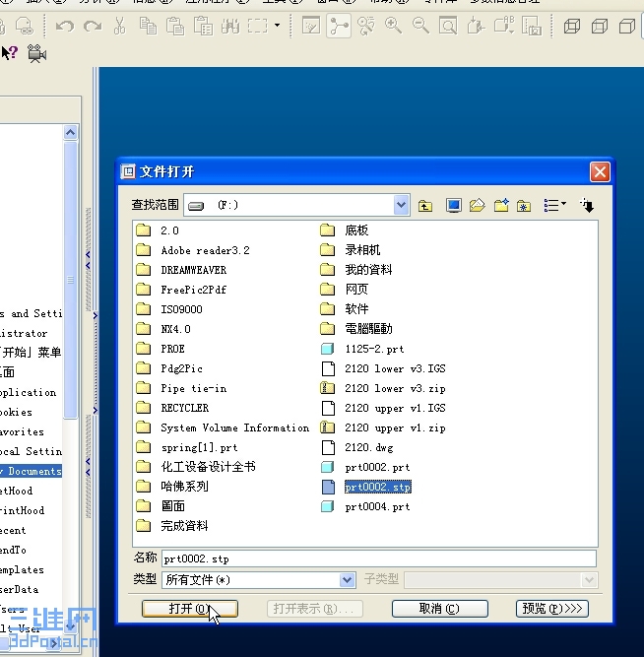The image size is (644, 657).
Task: Select the Favorites item in folder tree
Action: [x=22, y=432]
